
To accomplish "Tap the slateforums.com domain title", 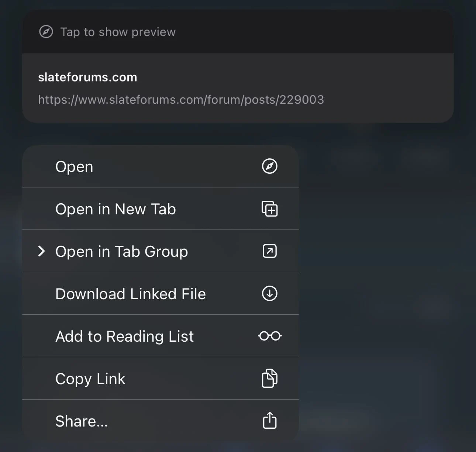I will [x=87, y=77].
